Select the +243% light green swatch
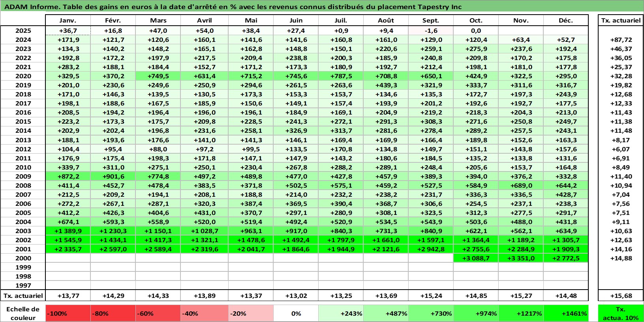This screenshot has height=322, width=644. 341,313
